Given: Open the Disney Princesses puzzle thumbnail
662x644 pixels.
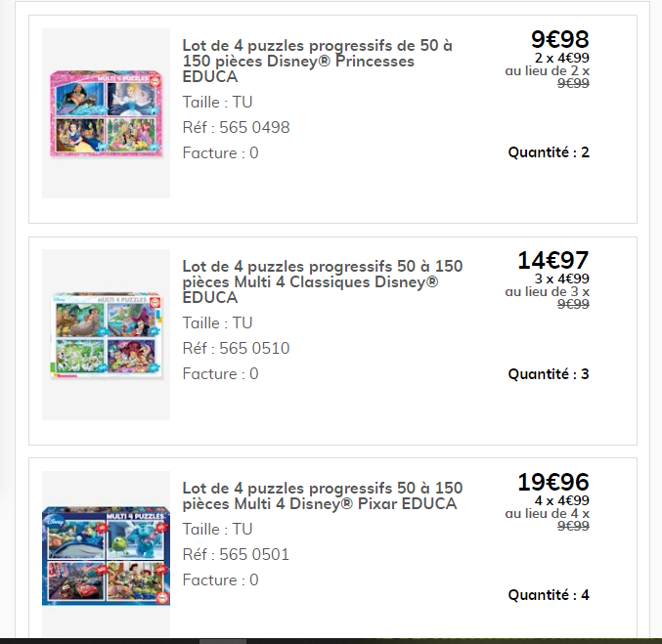Looking at the screenshot, I should pyautogui.click(x=106, y=113).
